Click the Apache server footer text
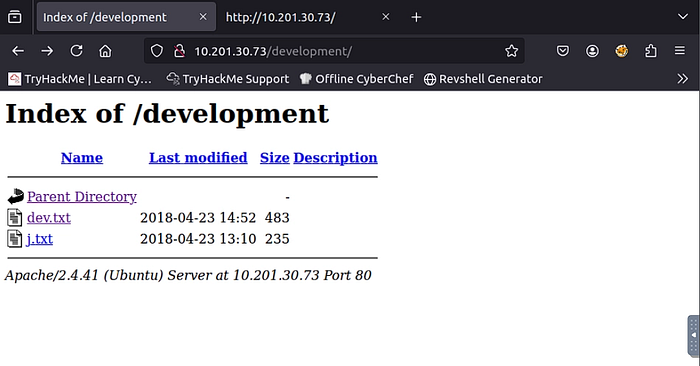Screen dimensions: 700x366 coord(188,275)
